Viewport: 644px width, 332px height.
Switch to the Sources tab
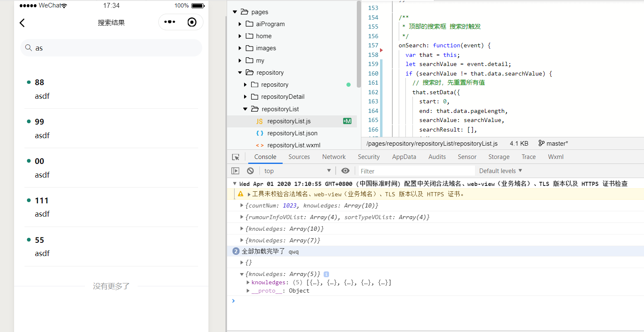(x=299, y=157)
